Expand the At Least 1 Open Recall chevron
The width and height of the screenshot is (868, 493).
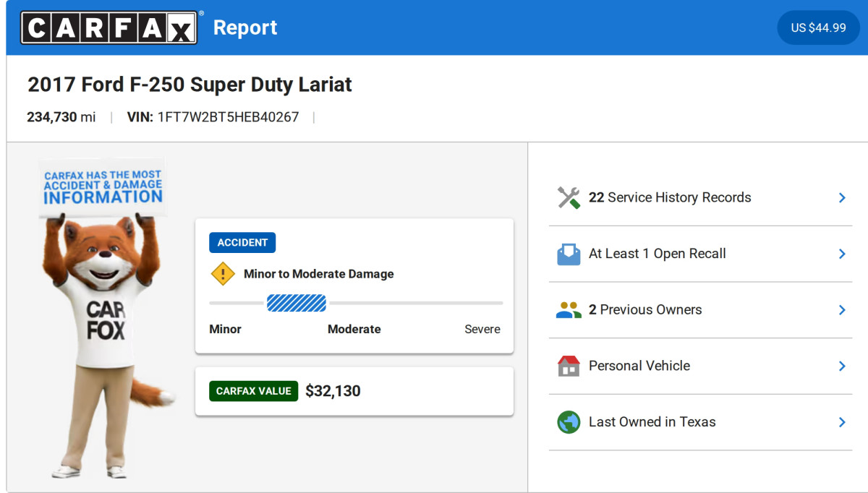pos(842,254)
